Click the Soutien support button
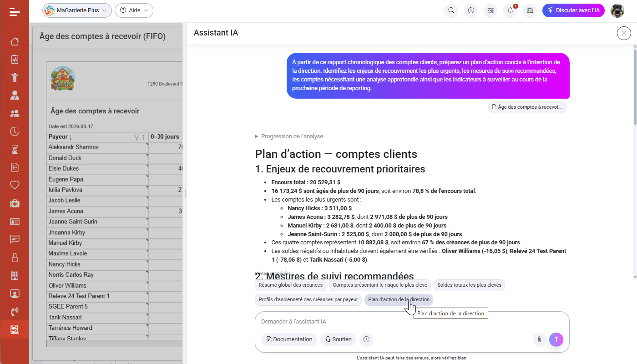The height and width of the screenshot is (364, 637). pyautogui.click(x=339, y=339)
